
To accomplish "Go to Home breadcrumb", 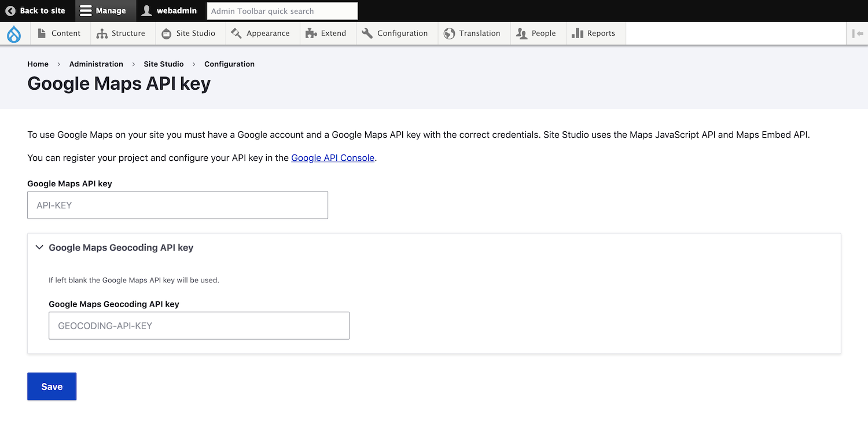I will click(x=38, y=64).
